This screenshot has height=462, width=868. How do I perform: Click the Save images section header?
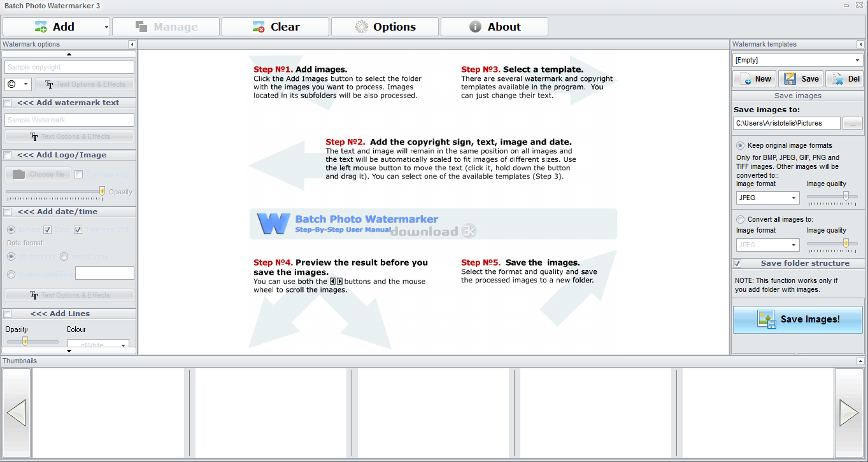pyautogui.click(x=798, y=96)
